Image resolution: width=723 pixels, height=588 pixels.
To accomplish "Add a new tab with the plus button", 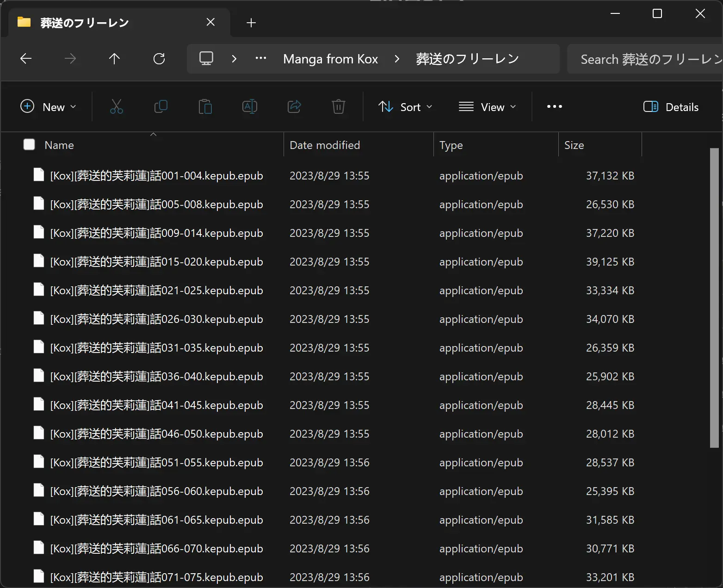I will pyautogui.click(x=251, y=23).
